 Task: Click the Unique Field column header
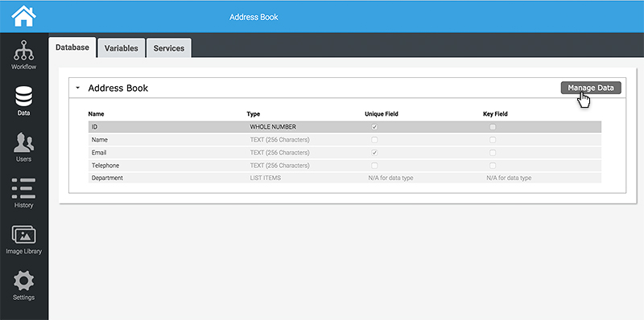tap(381, 114)
